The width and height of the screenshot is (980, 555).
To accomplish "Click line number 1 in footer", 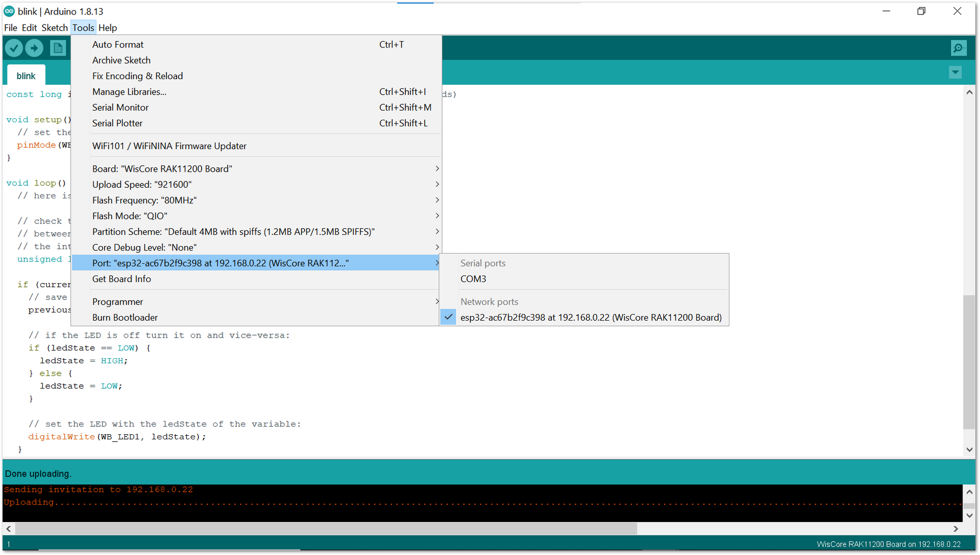I will click(9, 544).
